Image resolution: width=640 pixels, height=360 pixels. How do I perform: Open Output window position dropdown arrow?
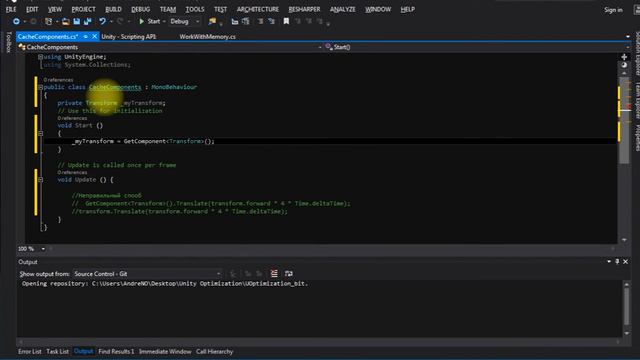pos(609,261)
